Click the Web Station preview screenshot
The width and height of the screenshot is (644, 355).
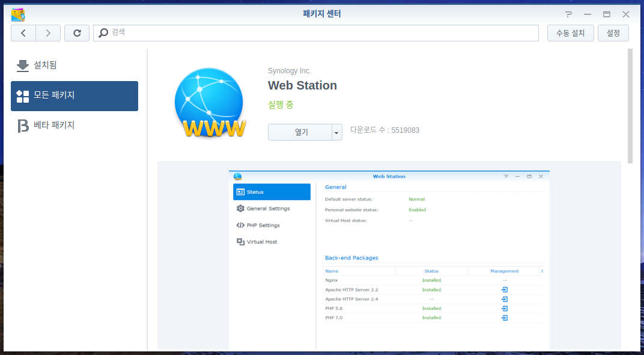pyautogui.click(x=389, y=259)
